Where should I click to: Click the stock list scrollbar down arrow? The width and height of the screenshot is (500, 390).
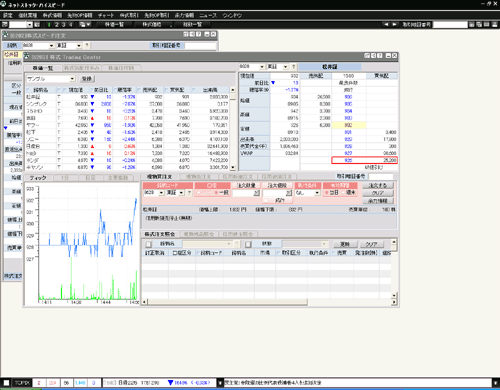pyautogui.click(x=233, y=168)
